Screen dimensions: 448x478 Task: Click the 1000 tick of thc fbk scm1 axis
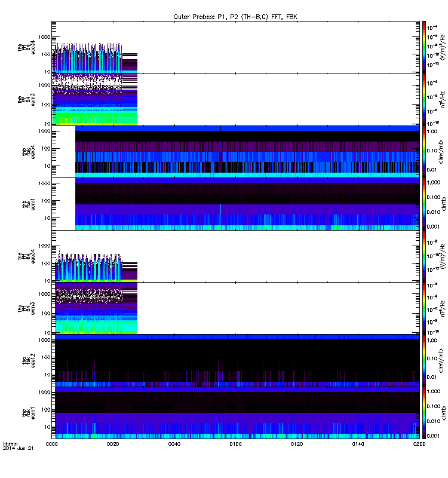click(x=44, y=392)
